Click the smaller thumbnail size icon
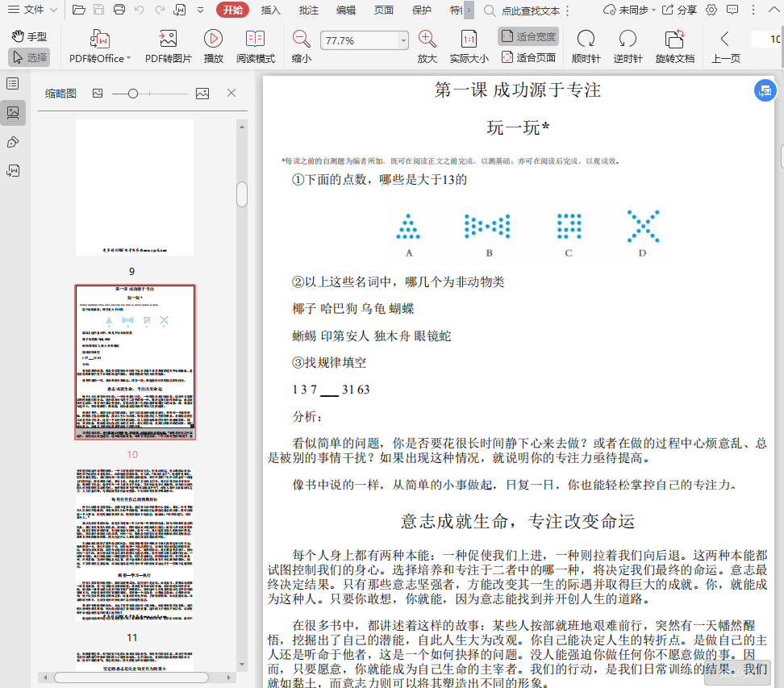The image size is (784, 688). point(98,94)
